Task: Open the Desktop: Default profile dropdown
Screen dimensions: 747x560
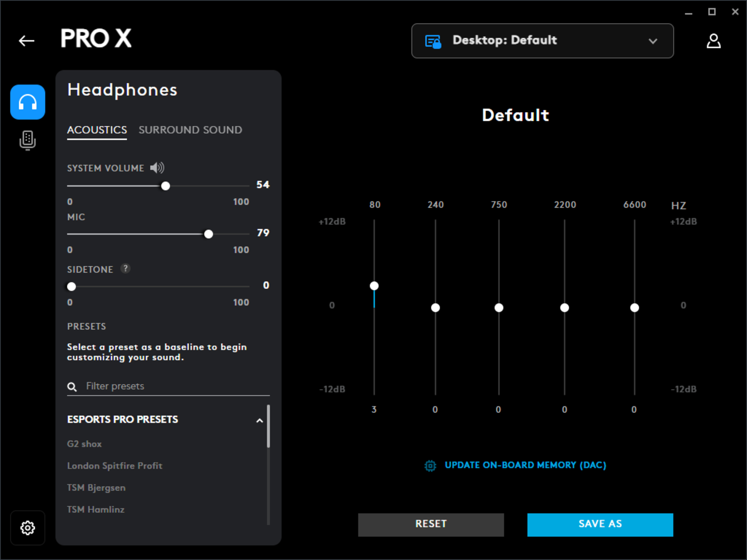Action: pyautogui.click(x=542, y=41)
